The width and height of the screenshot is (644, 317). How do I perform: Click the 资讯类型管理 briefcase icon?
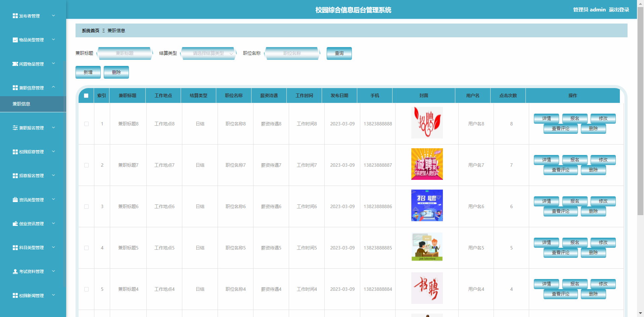click(15, 200)
